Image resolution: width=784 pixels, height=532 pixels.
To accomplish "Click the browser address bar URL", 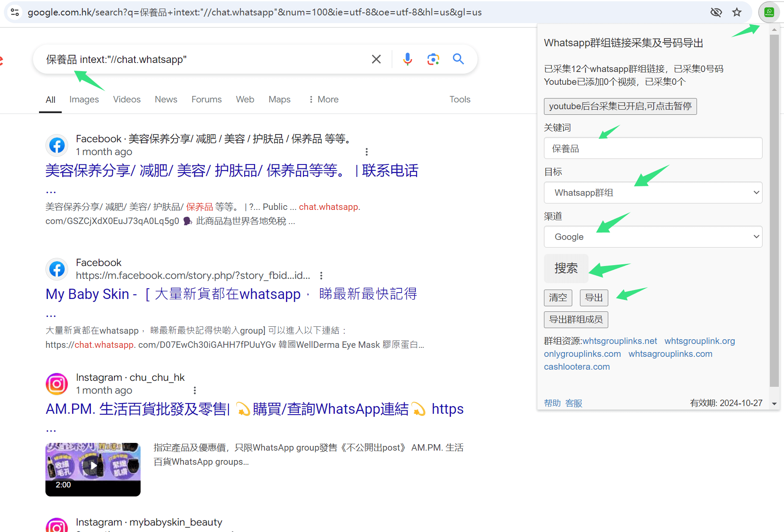I will pos(255,12).
